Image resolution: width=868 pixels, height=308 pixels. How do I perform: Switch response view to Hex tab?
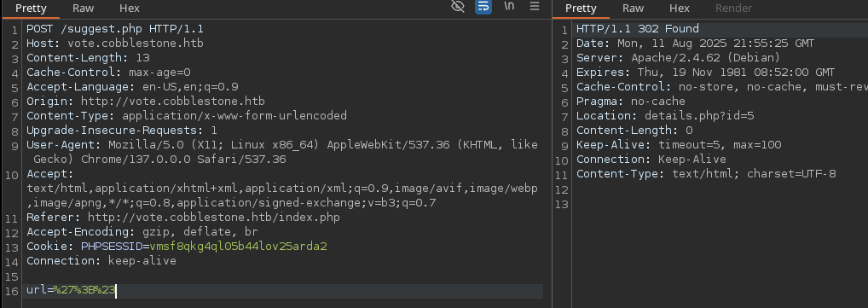click(680, 9)
